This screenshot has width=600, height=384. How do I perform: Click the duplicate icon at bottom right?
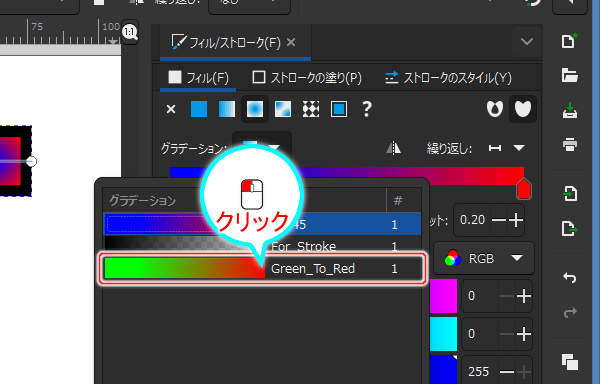[570, 362]
